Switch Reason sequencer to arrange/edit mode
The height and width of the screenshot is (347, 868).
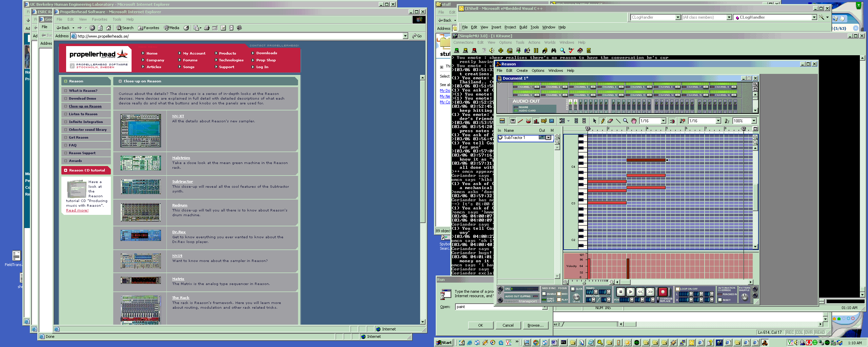[502, 121]
